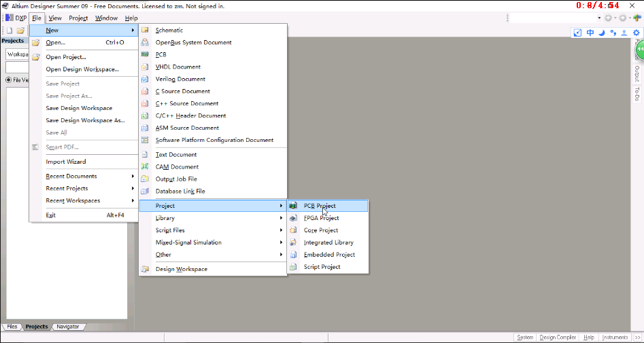Click the new blank document toolbar icon
The height and width of the screenshot is (343, 644).
click(10, 31)
